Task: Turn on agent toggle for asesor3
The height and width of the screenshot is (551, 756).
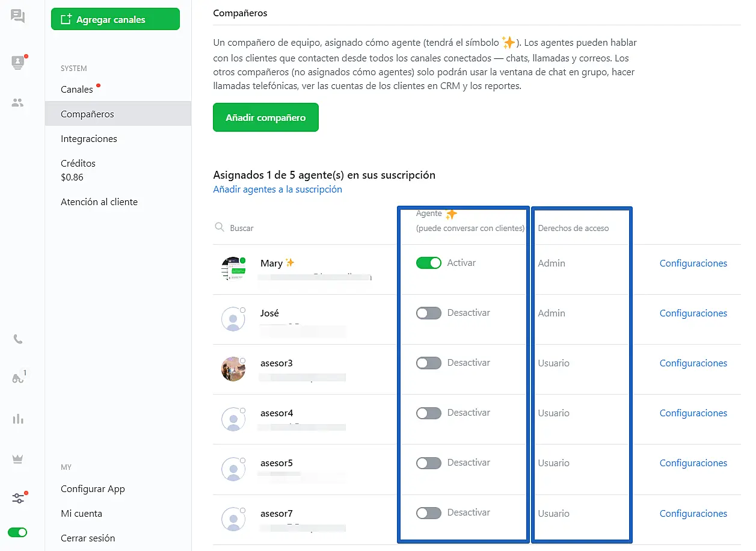Action: point(428,363)
